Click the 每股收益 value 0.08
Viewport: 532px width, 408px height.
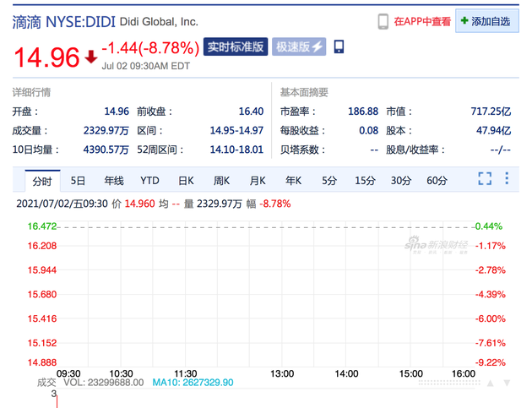(x=368, y=131)
